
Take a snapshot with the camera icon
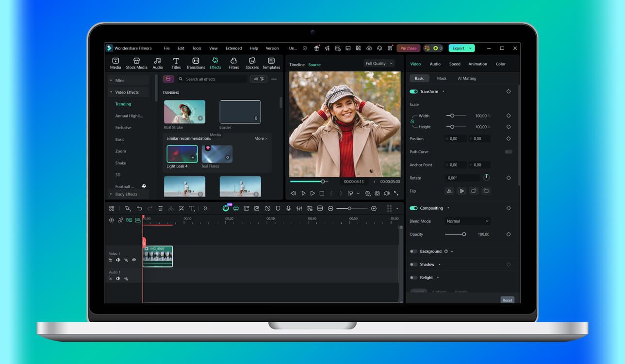(377, 193)
